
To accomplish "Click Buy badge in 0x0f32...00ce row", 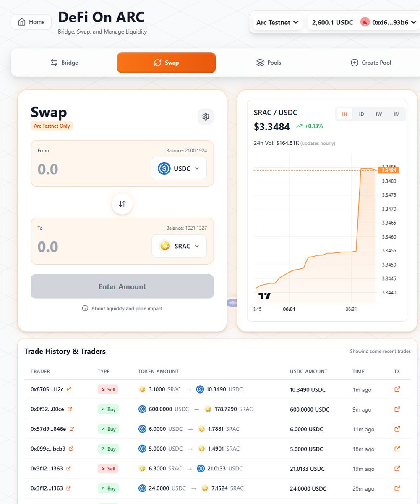I will click(x=108, y=409).
